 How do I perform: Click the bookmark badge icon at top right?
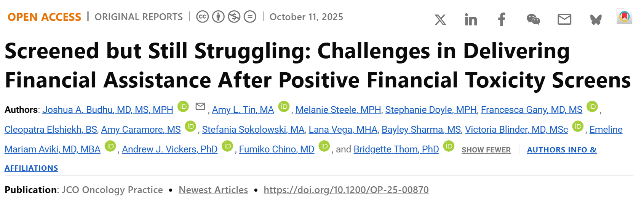[x=624, y=17]
